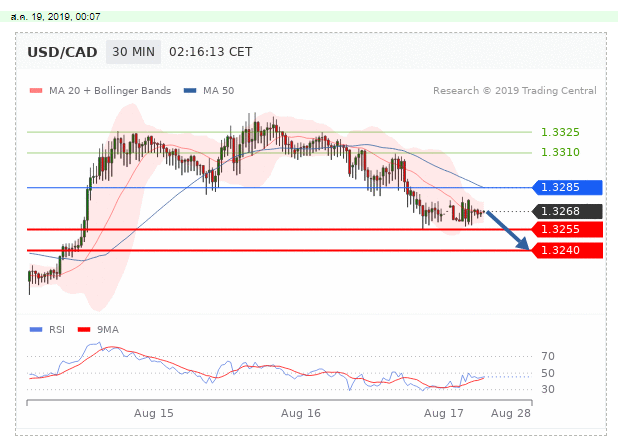The height and width of the screenshot is (441, 618).
Task: Click the Aug 28 date axis label
Action: coord(510,413)
